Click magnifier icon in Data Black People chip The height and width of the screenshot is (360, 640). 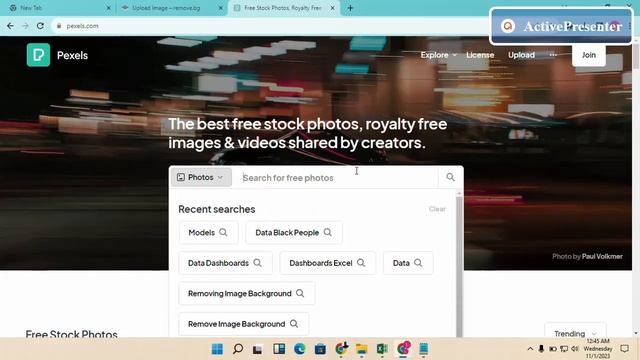pyautogui.click(x=328, y=232)
